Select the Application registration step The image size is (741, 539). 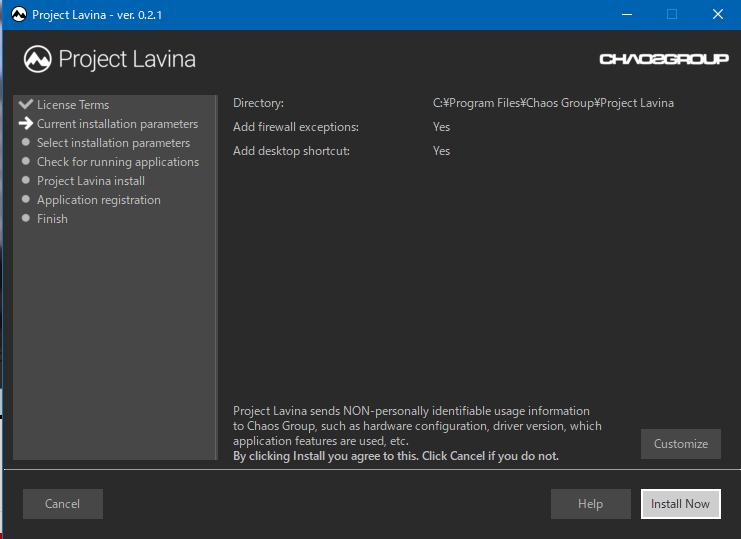pos(99,200)
